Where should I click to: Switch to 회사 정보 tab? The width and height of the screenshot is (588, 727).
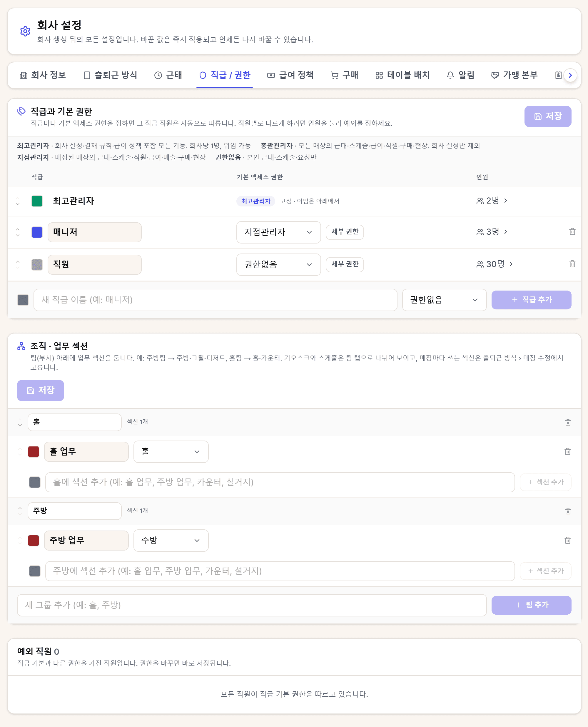[x=43, y=75]
